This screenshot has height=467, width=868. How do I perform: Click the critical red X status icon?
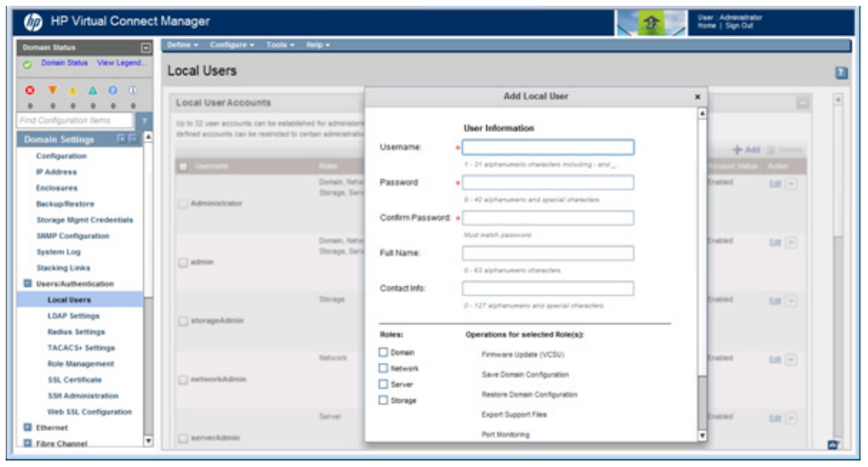(x=30, y=91)
